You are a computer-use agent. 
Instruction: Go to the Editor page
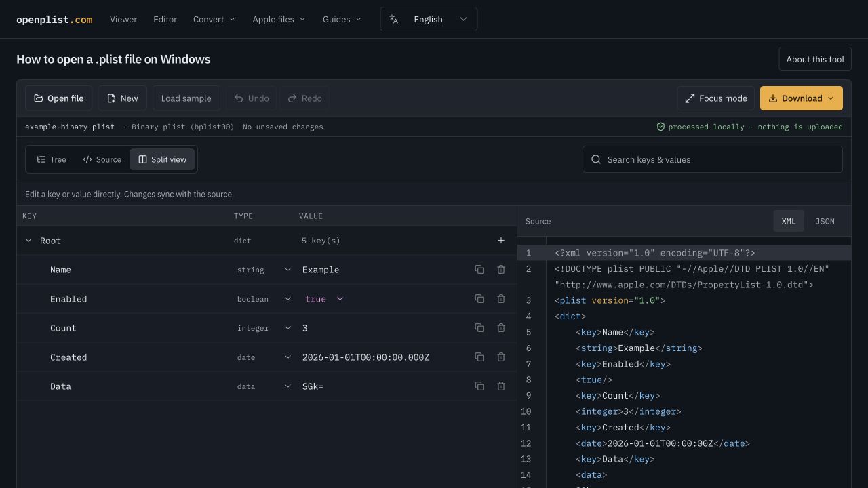click(165, 19)
